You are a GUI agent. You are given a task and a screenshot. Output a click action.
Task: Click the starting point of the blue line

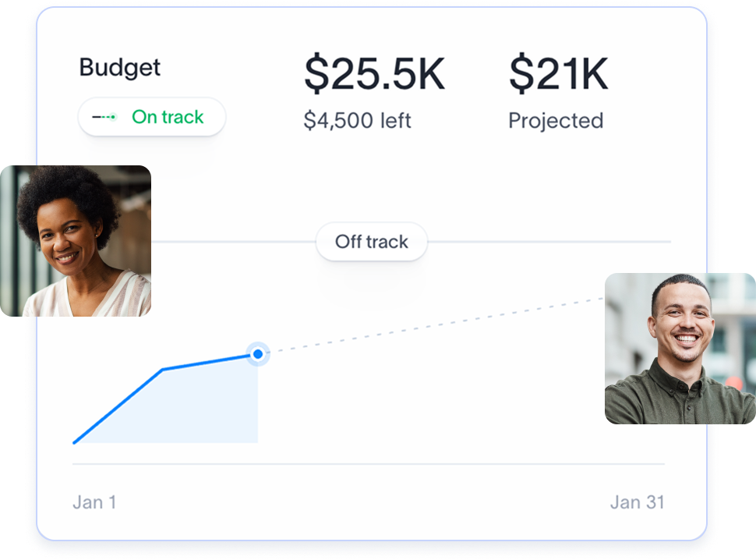tap(75, 442)
